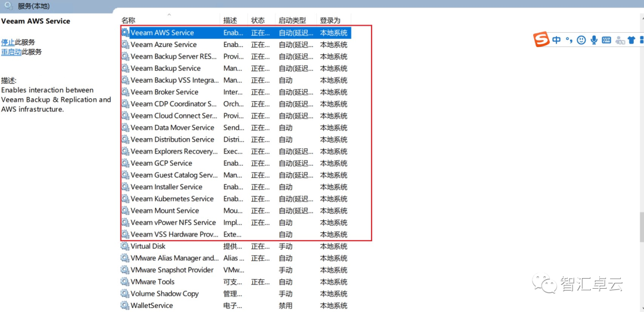Sort by the 登录为 column header
The image size is (644, 312).
pos(330,20)
